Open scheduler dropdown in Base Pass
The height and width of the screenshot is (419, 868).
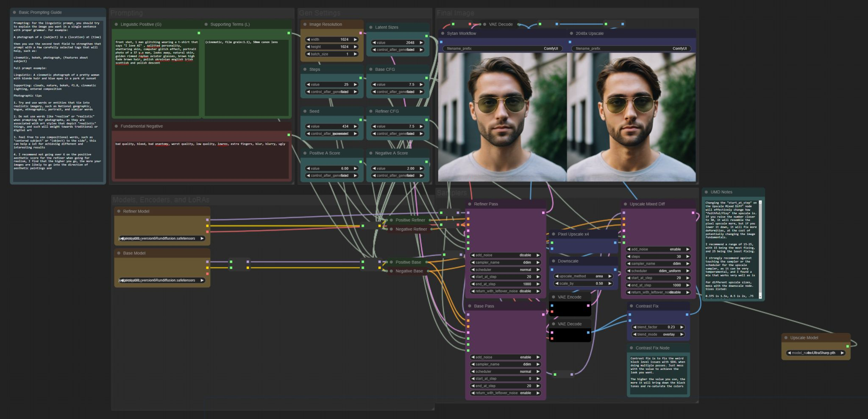[x=506, y=372]
